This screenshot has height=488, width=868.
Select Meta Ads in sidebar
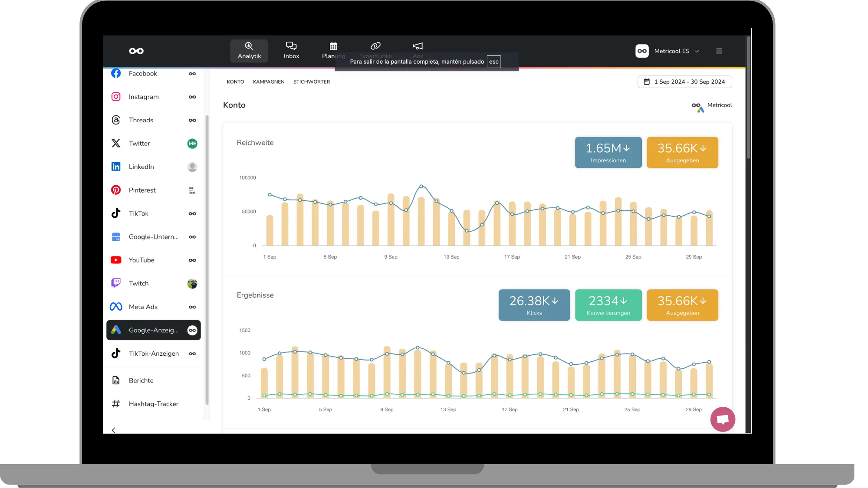pyautogui.click(x=143, y=307)
